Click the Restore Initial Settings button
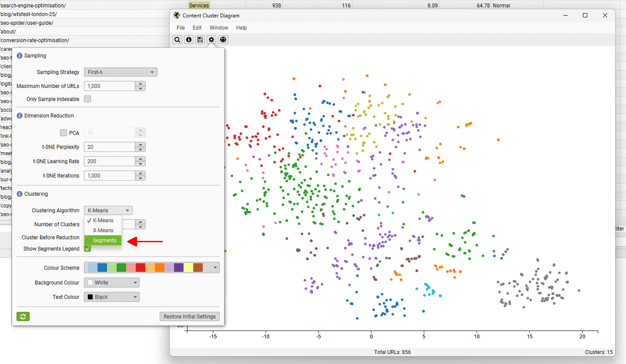 click(x=189, y=316)
